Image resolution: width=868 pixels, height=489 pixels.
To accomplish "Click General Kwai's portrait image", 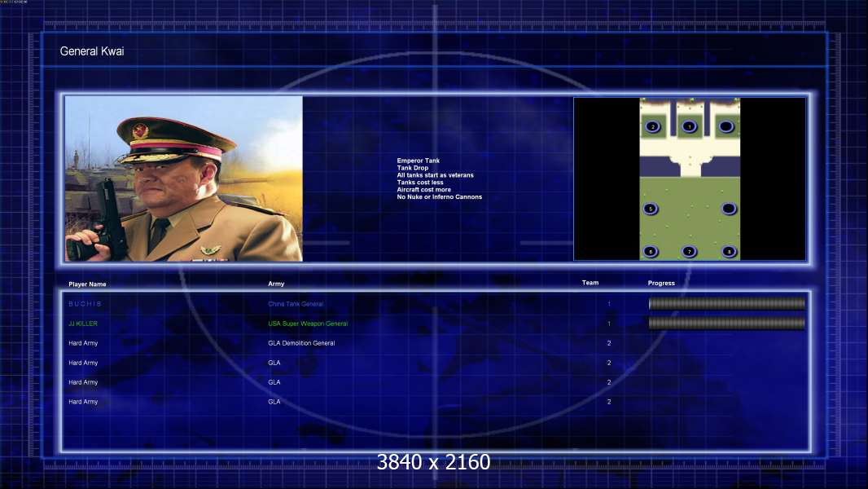I will pyautogui.click(x=184, y=178).
